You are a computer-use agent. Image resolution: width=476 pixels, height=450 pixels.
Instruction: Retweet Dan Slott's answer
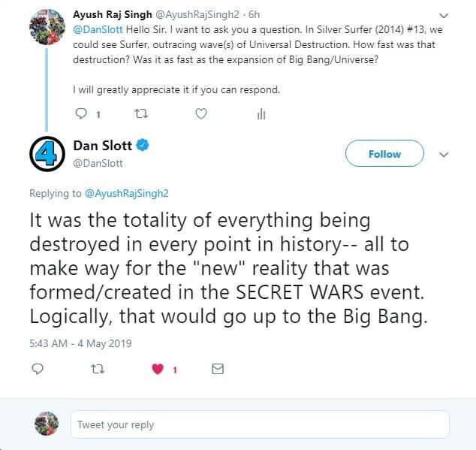coord(97,369)
